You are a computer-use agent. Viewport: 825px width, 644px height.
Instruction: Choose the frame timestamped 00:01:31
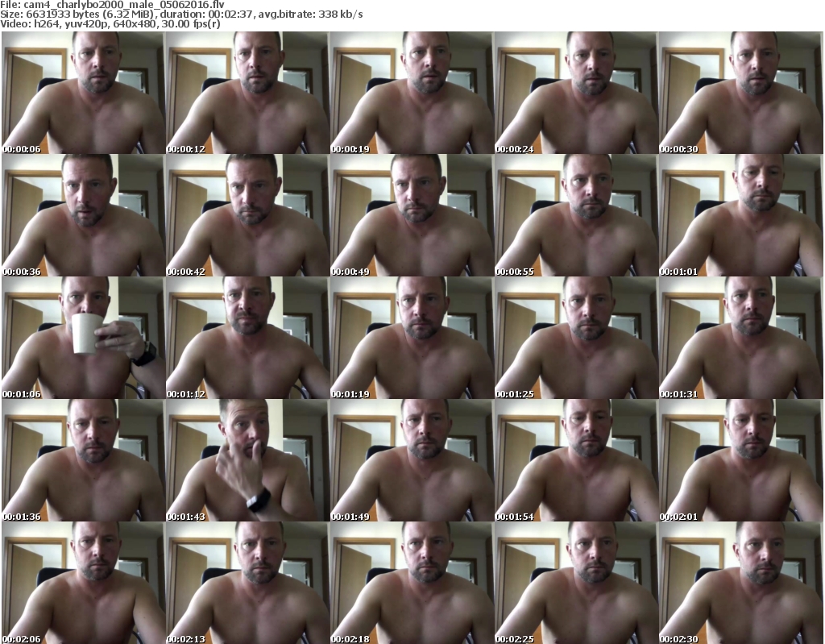pos(740,338)
